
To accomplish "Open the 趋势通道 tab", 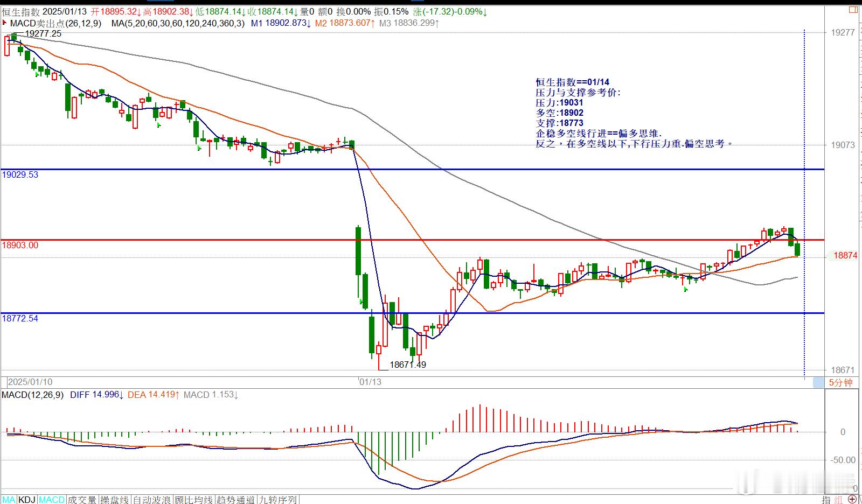I will pyautogui.click(x=235, y=500).
